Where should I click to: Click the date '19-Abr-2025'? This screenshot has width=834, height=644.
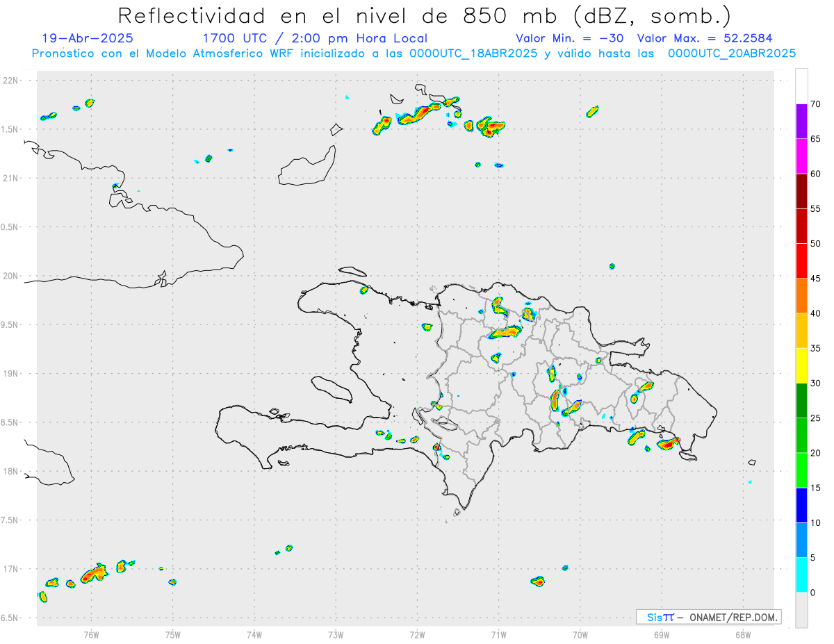pos(88,38)
